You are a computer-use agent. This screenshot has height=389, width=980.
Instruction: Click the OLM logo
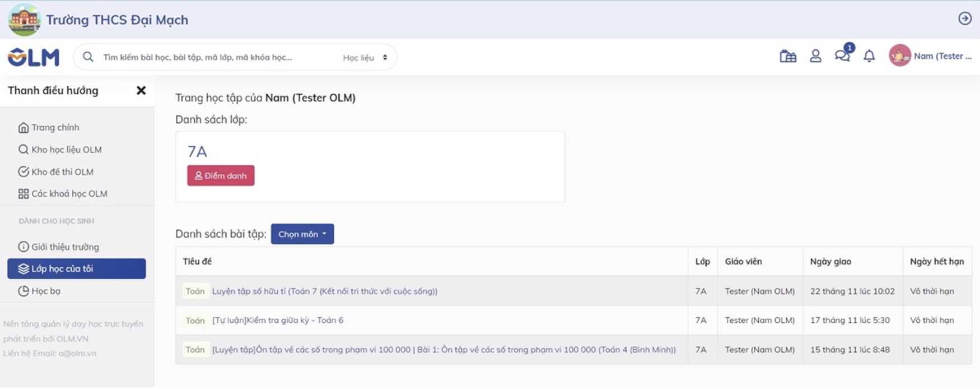click(34, 57)
